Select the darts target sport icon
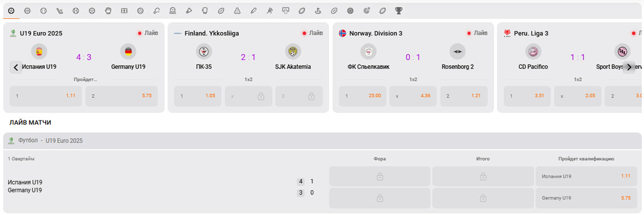Image resolution: width=644 pixels, height=215 pixels. pos(367,11)
